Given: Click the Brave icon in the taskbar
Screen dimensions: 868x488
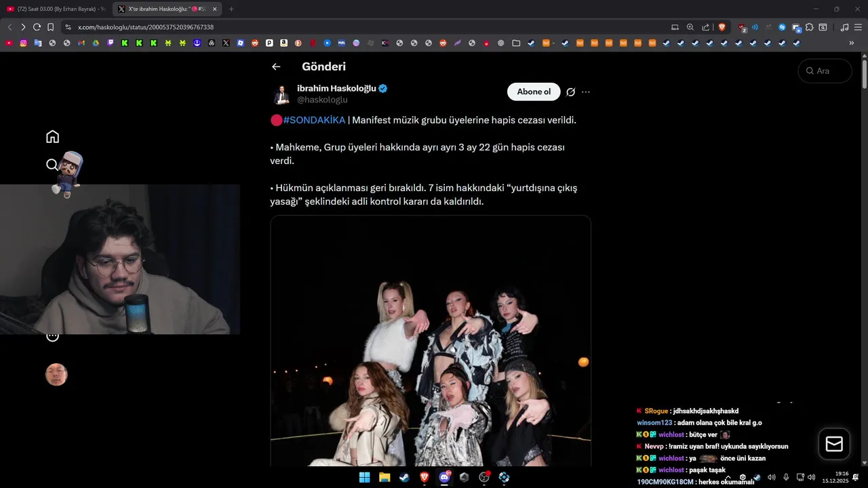Looking at the screenshot, I should [x=425, y=477].
